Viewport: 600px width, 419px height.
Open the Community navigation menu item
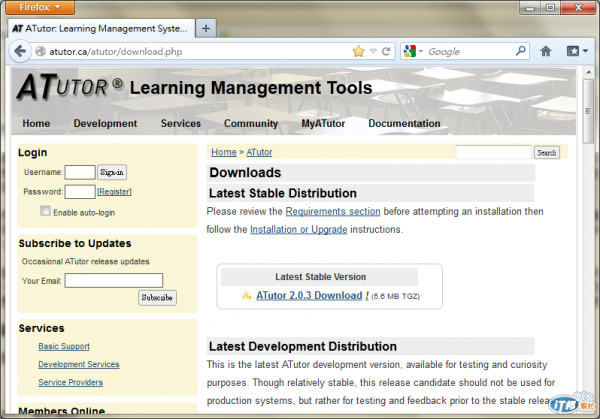point(251,123)
